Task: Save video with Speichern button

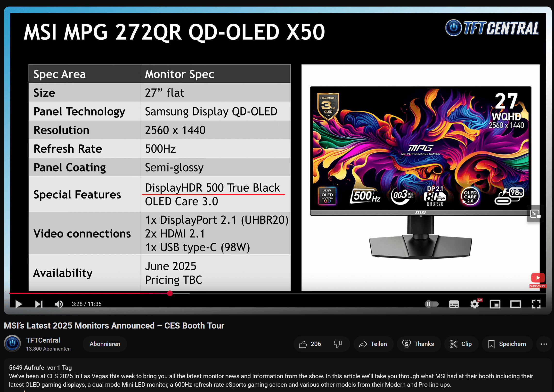Action: click(x=507, y=344)
